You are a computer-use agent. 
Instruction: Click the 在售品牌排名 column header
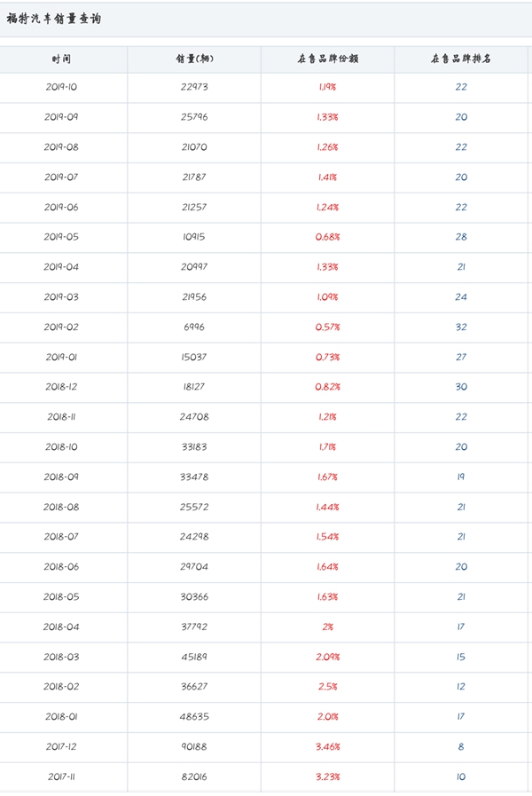[461, 59]
